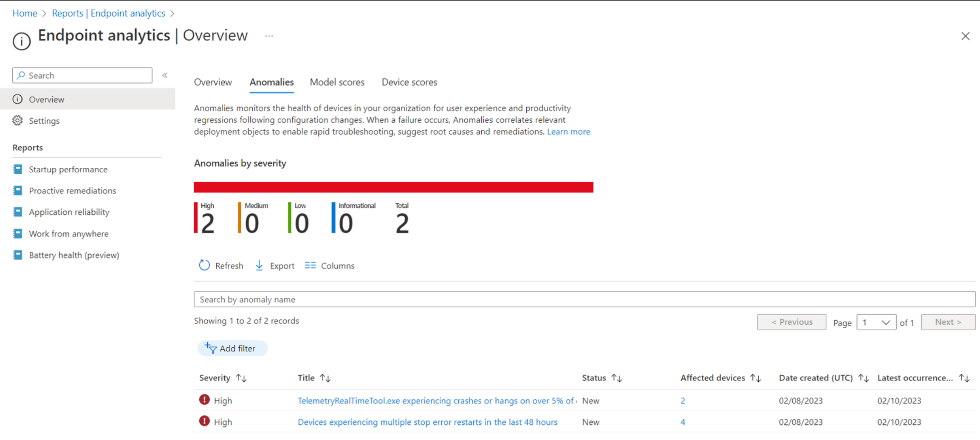Switch to the Model scores tab
The height and width of the screenshot is (440, 980).
pyautogui.click(x=337, y=82)
